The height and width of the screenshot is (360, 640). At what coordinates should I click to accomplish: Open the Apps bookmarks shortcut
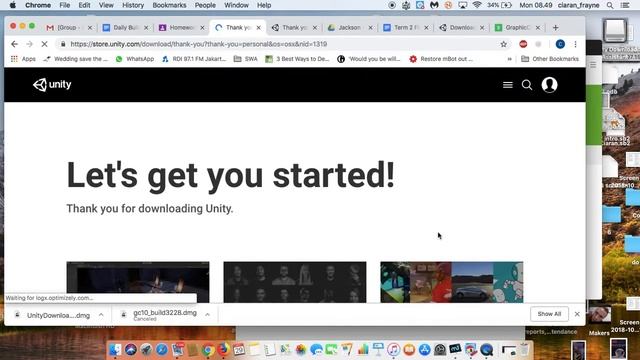23,59
